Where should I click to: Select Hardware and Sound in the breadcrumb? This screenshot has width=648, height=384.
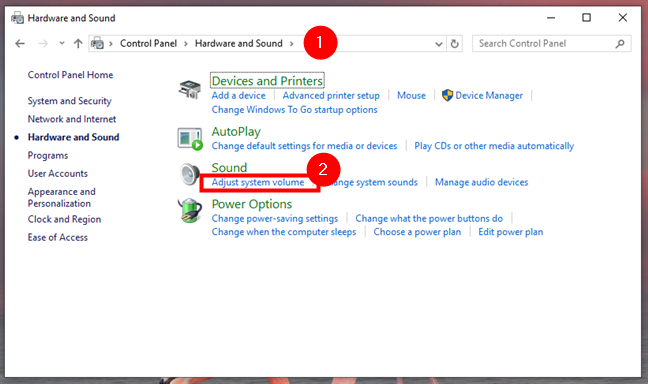(x=238, y=43)
